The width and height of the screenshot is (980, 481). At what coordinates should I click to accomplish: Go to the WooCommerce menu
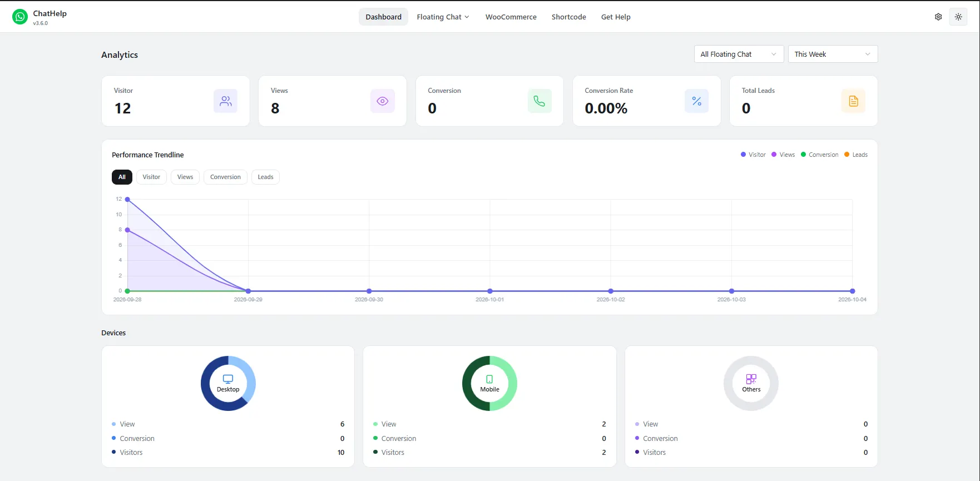click(511, 17)
